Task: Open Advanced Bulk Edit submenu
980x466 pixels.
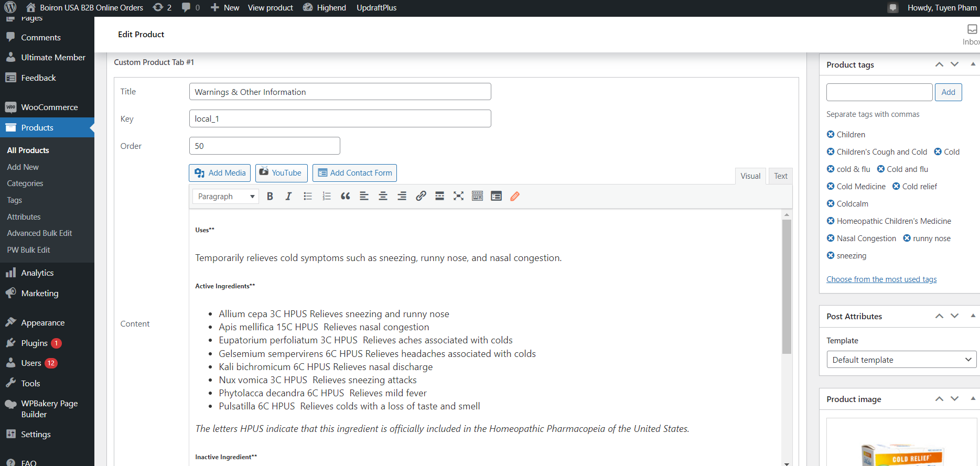Action: coord(39,233)
